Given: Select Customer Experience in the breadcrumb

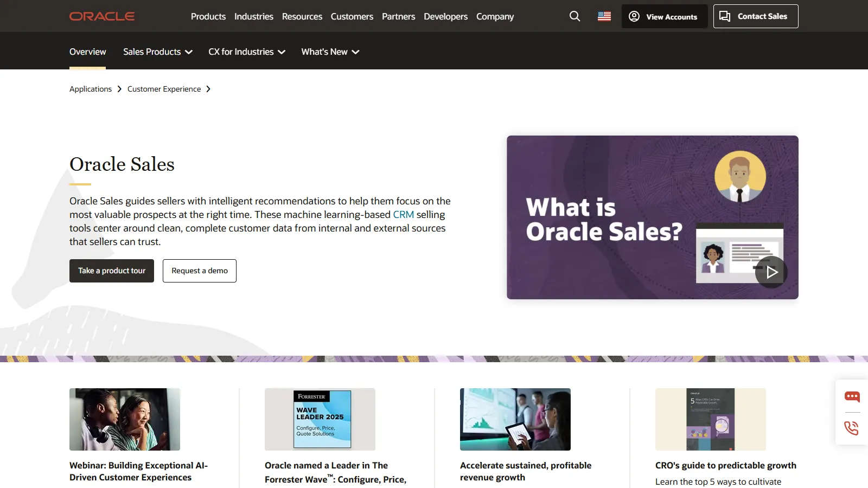Looking at the screenshot, I should 164,88.
